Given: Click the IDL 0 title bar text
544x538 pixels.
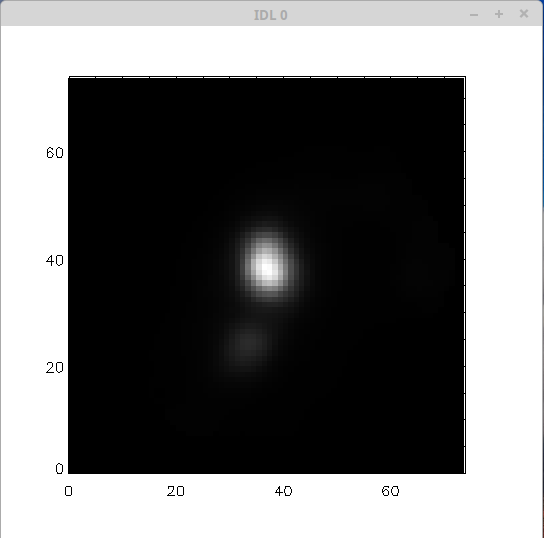Looking at the screenshot, I should pos(270,15).
